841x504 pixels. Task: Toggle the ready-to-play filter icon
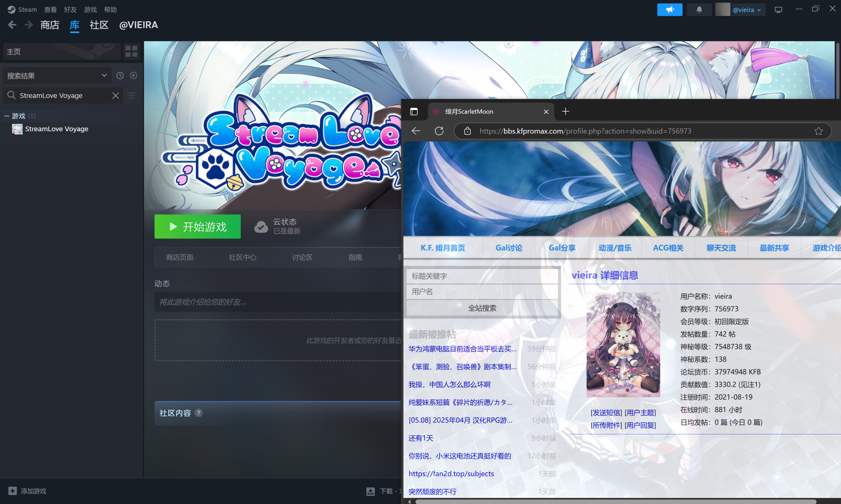[x=134, y=75]
